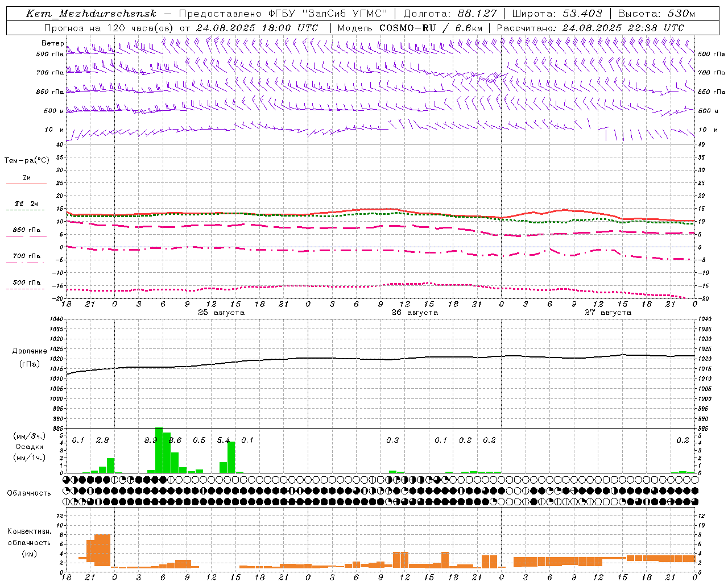This screenshot has height=582, width=728.
Task: Click the 26 августа date label
Action: coord(415,313)
